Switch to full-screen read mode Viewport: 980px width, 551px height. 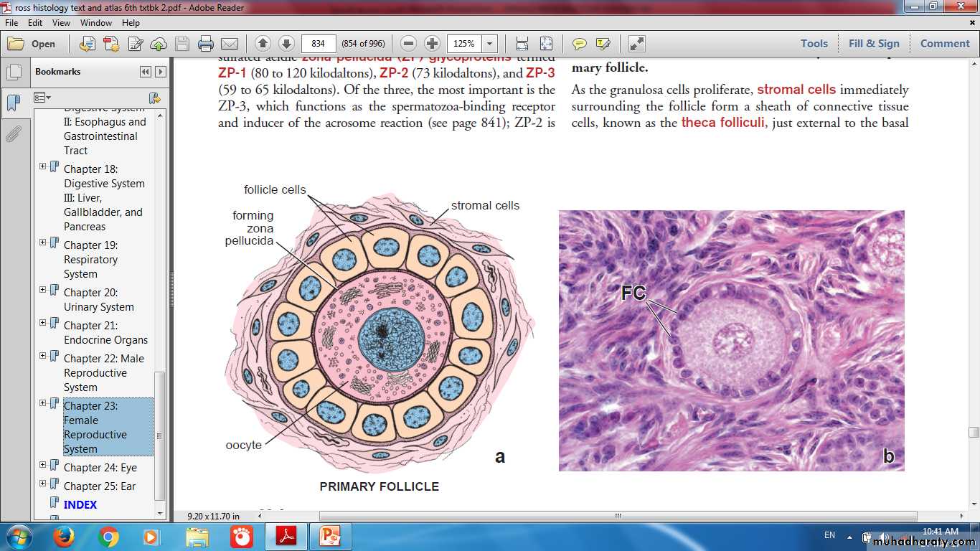tap(637, 44)
